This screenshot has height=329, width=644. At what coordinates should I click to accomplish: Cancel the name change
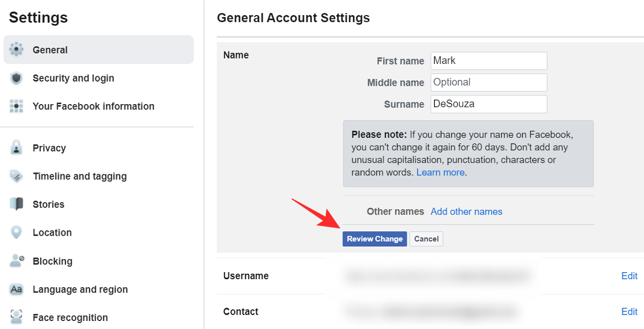point(426,239)
